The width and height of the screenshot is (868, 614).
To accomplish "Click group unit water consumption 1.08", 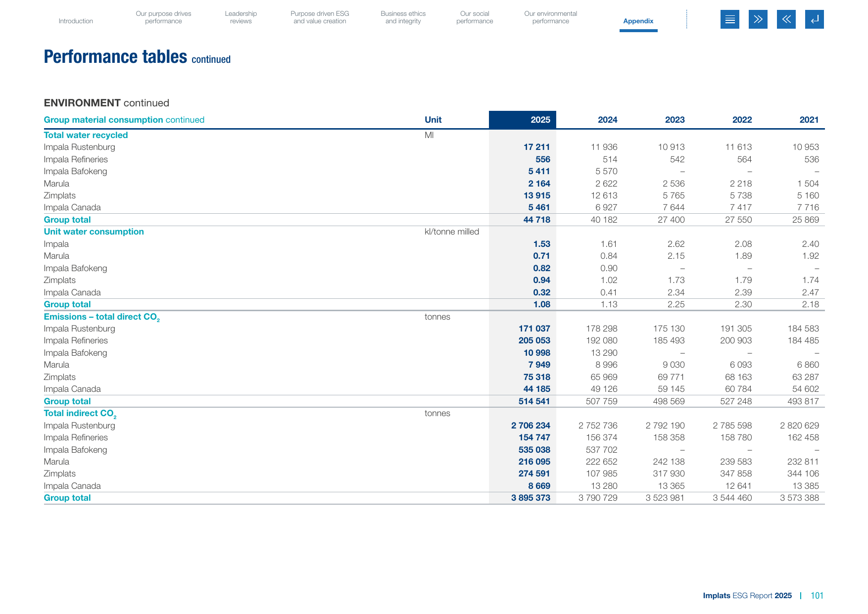I will click(542, 304).
